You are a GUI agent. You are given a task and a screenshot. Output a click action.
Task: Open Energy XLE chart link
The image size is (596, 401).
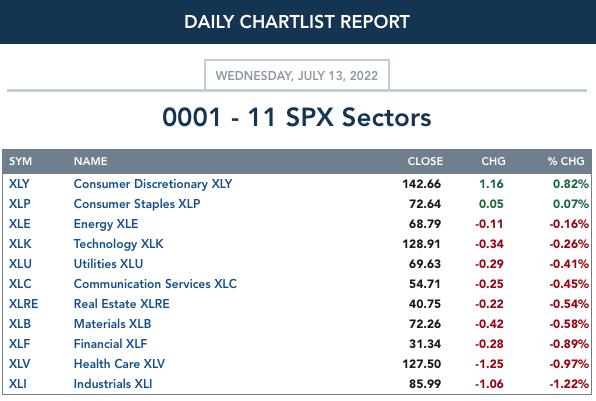point(106,224)
